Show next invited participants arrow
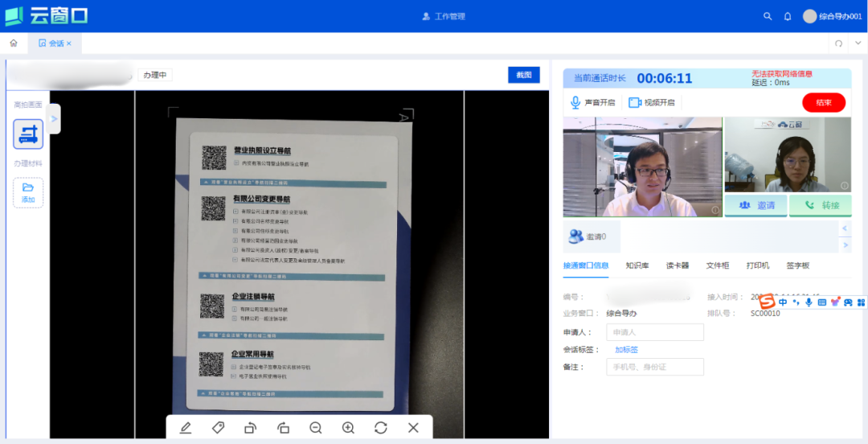The height and width of the screenshot is (444, 868). tap(845, 245)
